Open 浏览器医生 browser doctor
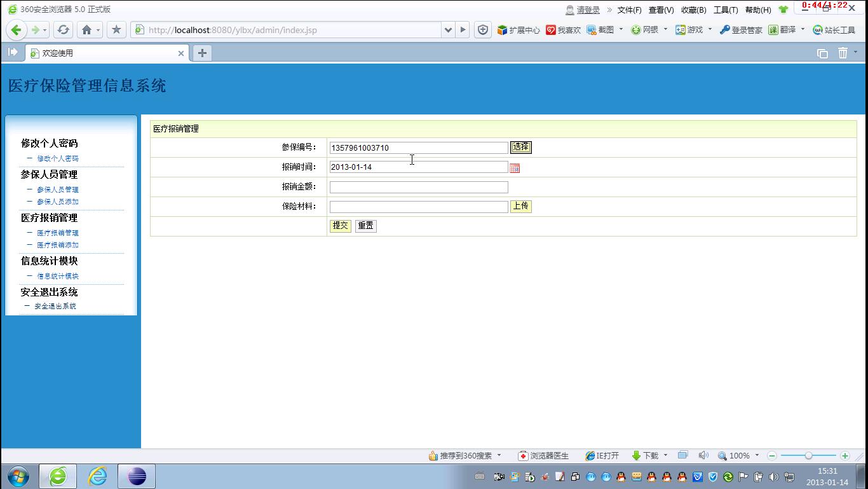Screen dimensions: 868x489 (x=544, y=456)
